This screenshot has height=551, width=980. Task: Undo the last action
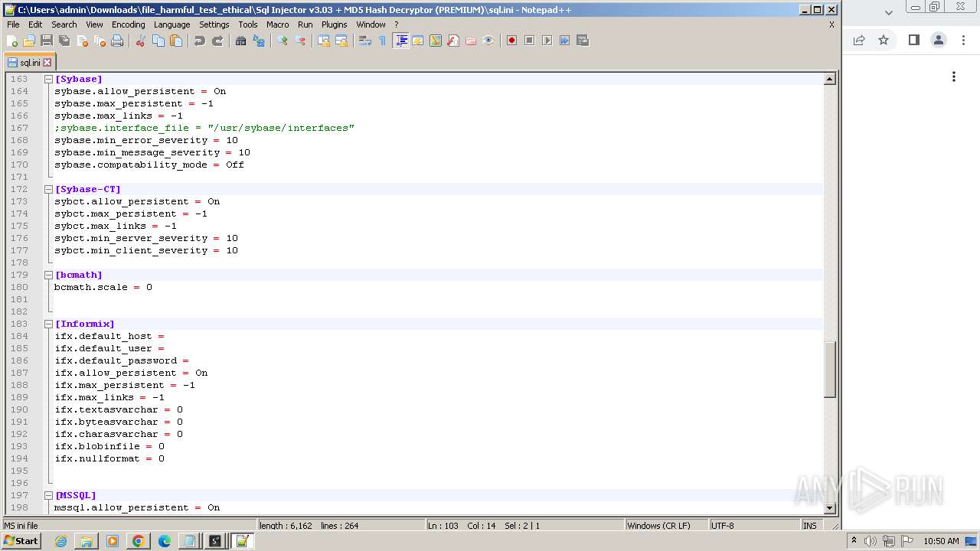pyautogui.click(x=200, y=41)
